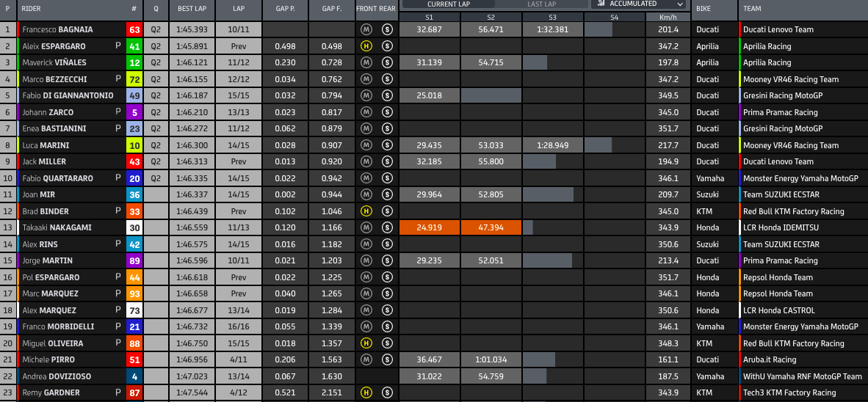Click Morbidelli's lap count 16/16
Image resolution: width=868 pixels, height=402 pixels.
239,326
